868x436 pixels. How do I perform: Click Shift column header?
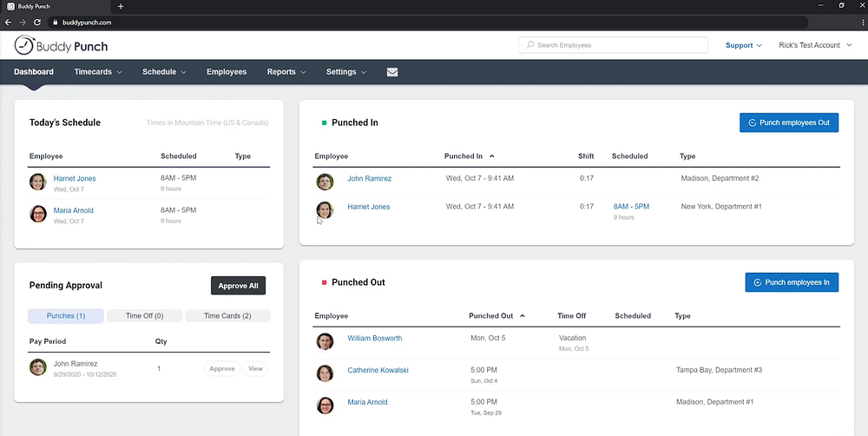[586, 156]
